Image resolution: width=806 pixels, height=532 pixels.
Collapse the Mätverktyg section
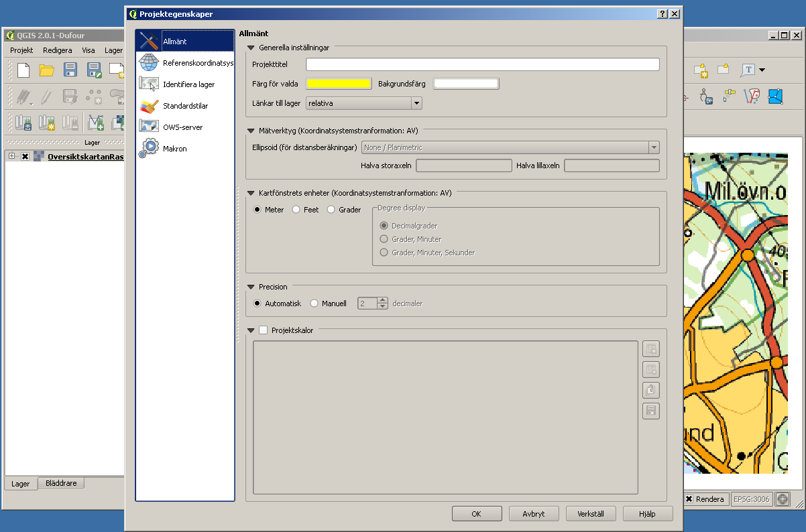(251, 131)
